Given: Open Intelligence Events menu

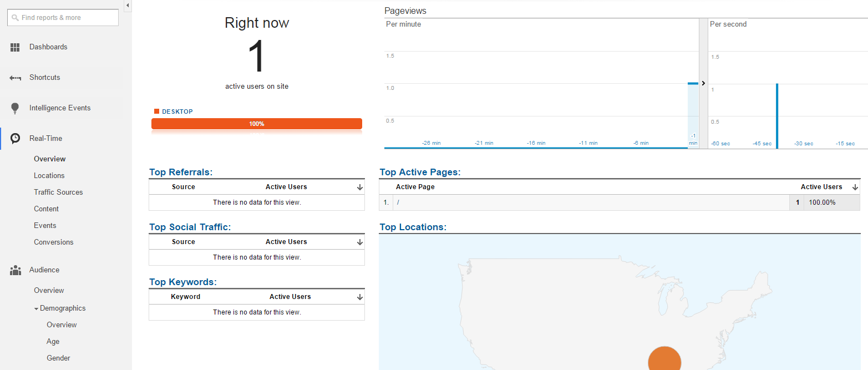Looking at the screenshot, I should pos(60,108).
